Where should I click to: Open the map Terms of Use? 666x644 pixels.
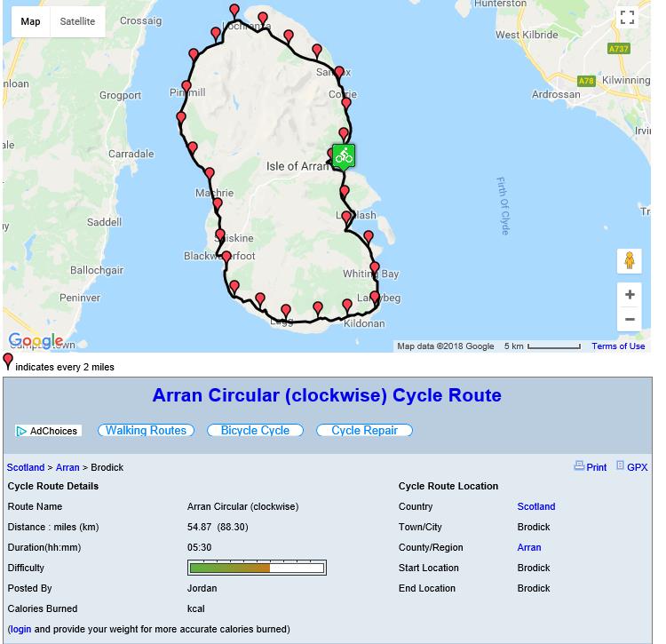click(x=618, y=346)
